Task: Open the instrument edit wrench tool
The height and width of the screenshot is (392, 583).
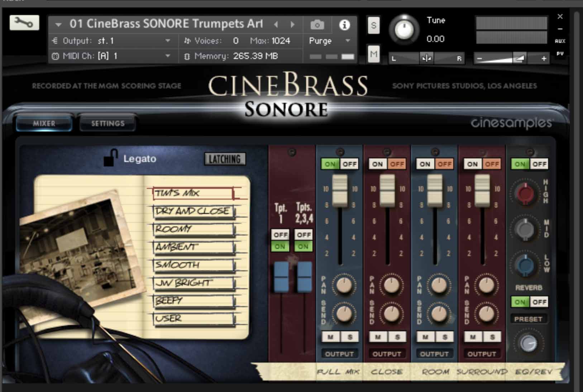Action: pyautogui.click(x=24, y=23)
